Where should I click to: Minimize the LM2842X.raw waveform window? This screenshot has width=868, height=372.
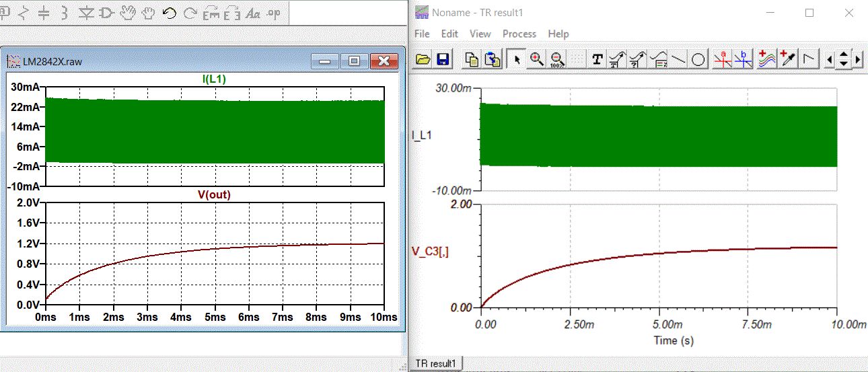pyautogui.click(x=326, y=61)
